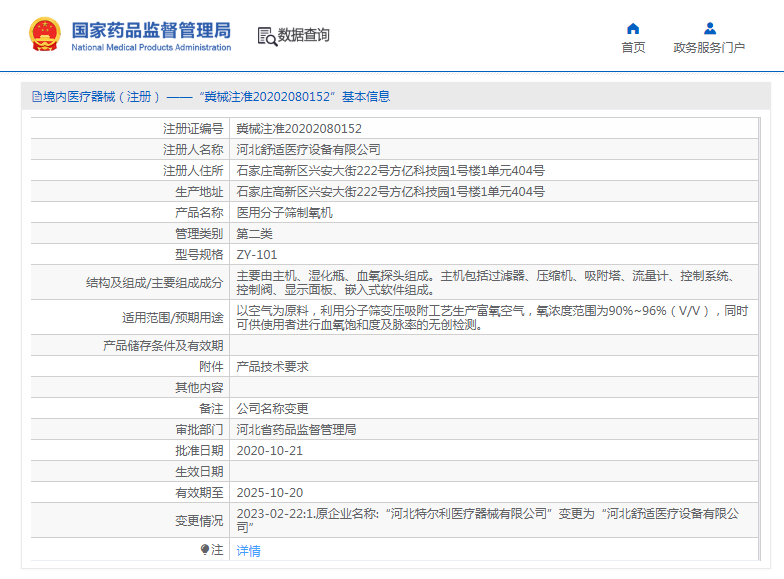
Task: Click the 产品技术要求 attachment
Action: (272, 366)
